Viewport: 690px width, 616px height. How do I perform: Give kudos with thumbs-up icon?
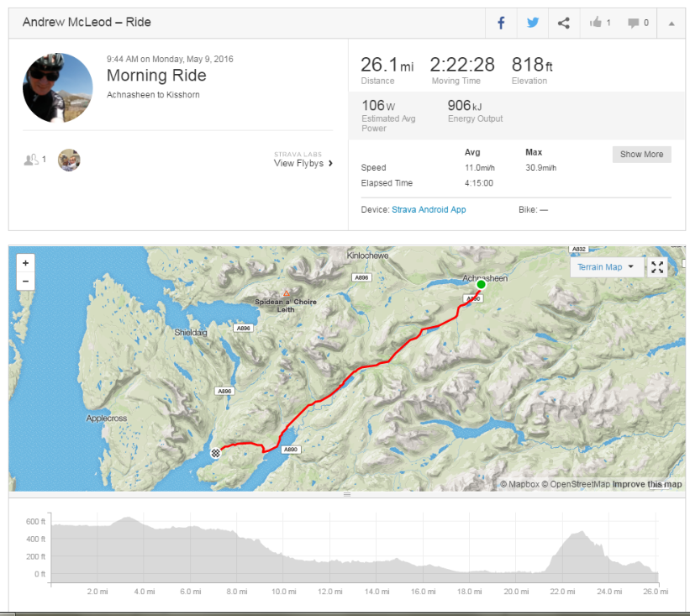click(595, 23)
